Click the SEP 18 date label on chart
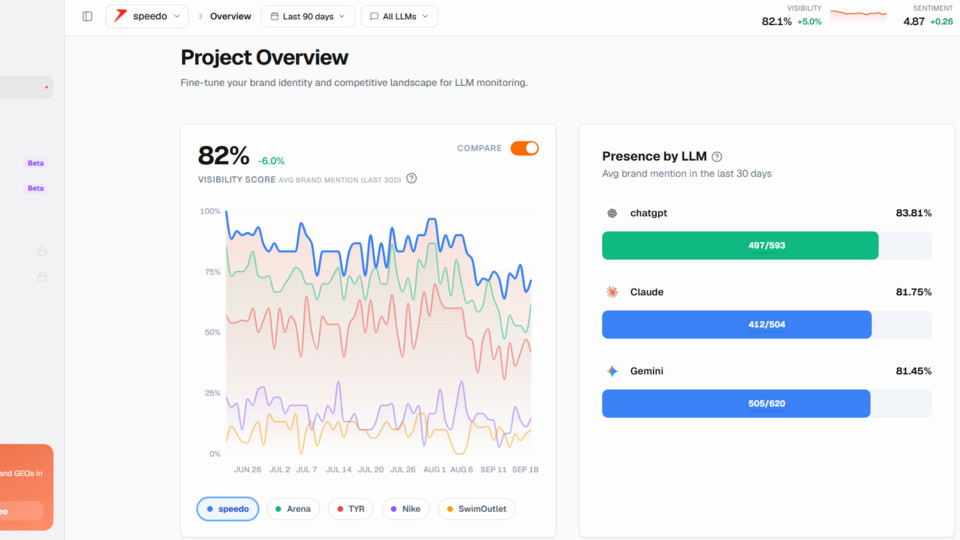This screenshot has width=960, height=540. [x=525, y=470]
